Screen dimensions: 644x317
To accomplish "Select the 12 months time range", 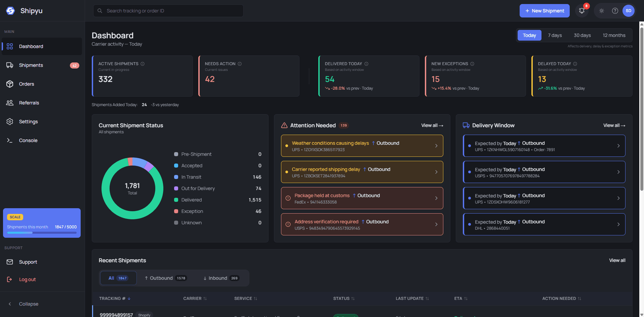I will pyautogui.click(x=614, y=35).
